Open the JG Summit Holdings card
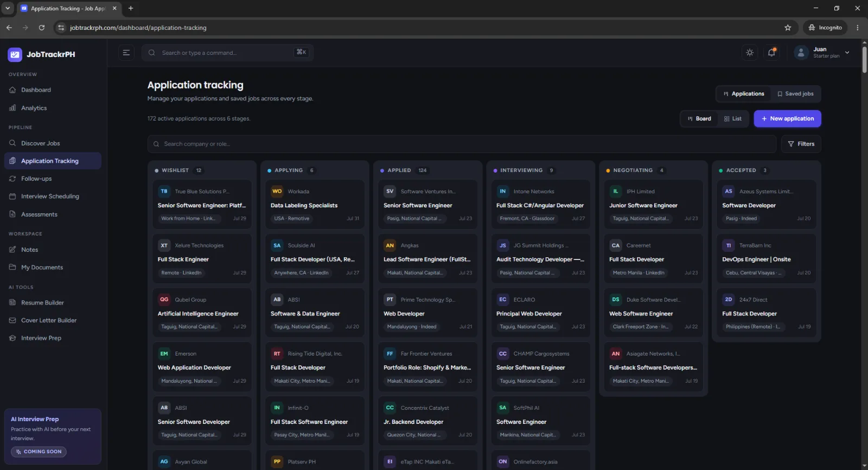Image resolution: width=868 pixels, height=470 pixels. point(540,259)
